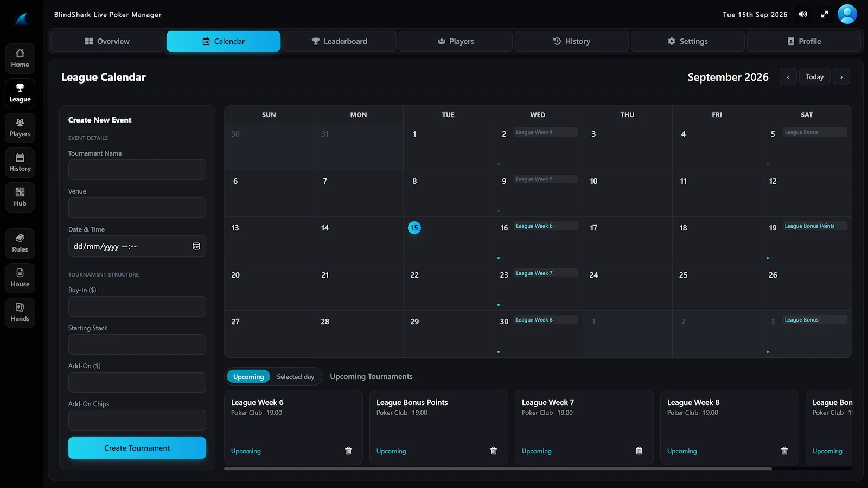Click the Tournament Name field

click(x=137, y=170)
